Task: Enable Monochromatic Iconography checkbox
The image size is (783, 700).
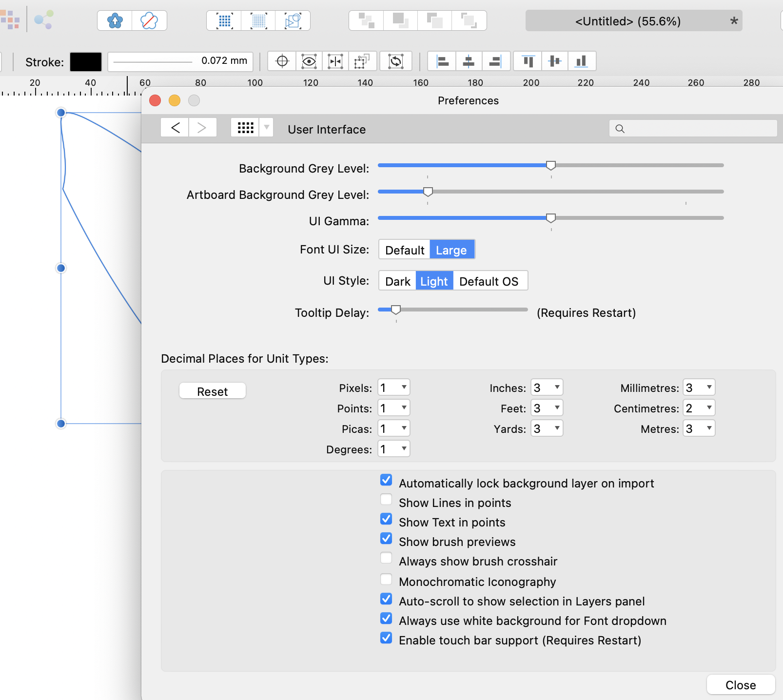Action: (386, 580)
